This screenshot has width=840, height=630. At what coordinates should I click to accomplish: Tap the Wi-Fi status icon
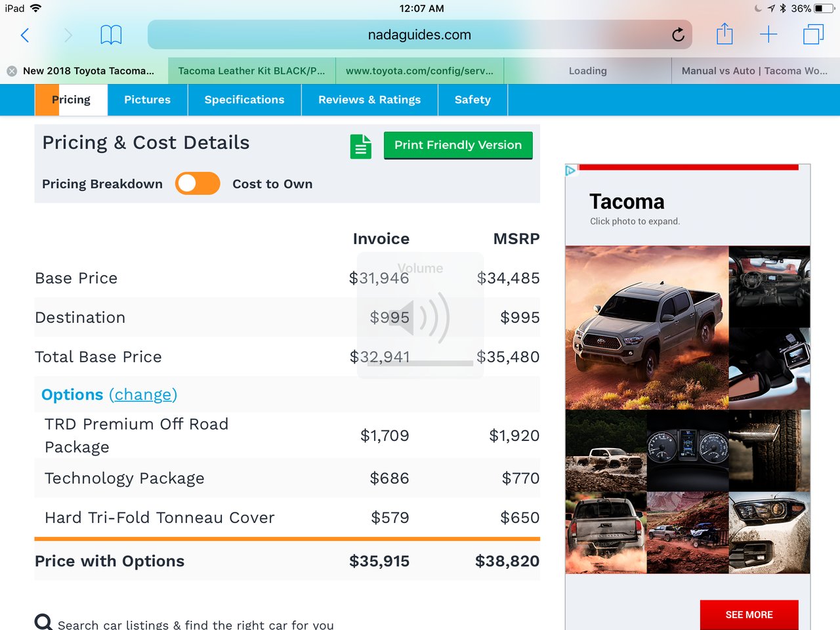(35, 9)
